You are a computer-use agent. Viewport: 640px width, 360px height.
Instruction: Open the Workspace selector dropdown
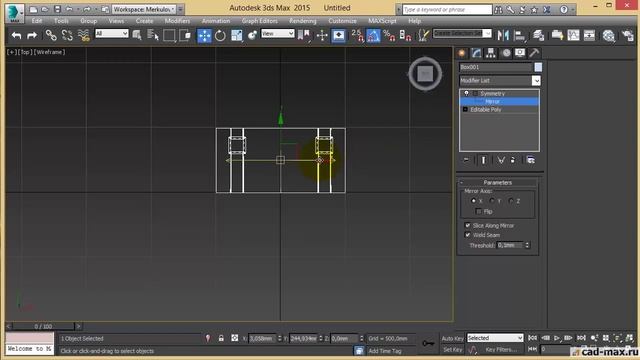144,9
